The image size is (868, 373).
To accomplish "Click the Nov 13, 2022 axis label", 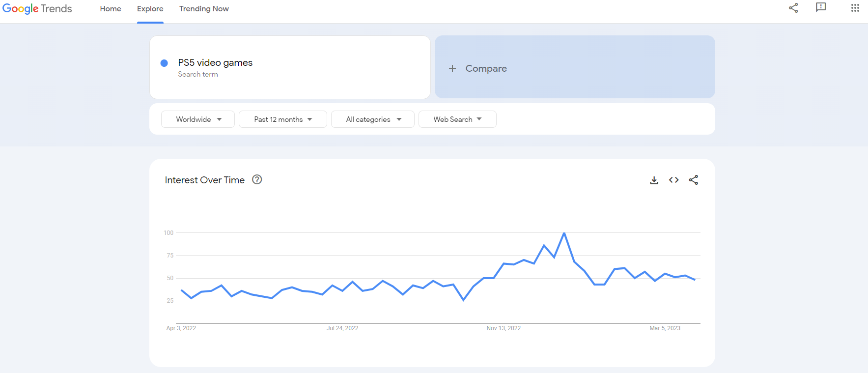I will coord(504,328).
